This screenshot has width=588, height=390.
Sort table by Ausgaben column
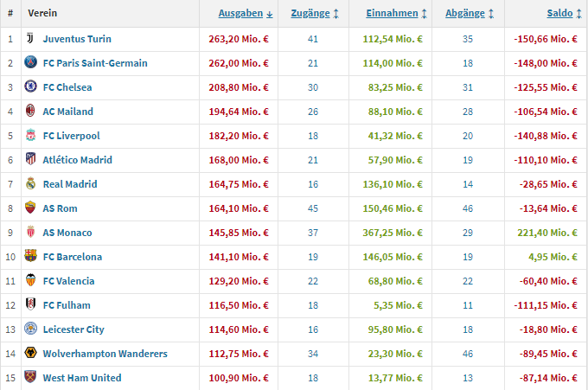coord(246,13)
